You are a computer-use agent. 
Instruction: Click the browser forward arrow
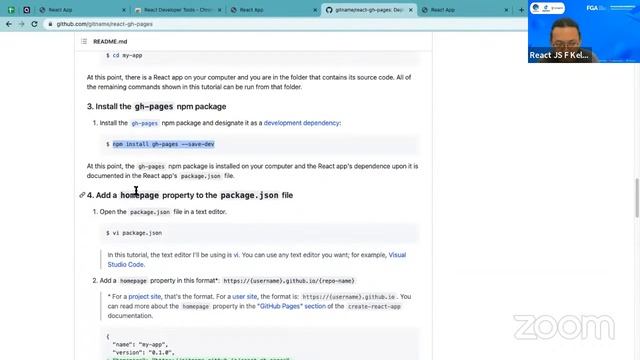[21, 24]
